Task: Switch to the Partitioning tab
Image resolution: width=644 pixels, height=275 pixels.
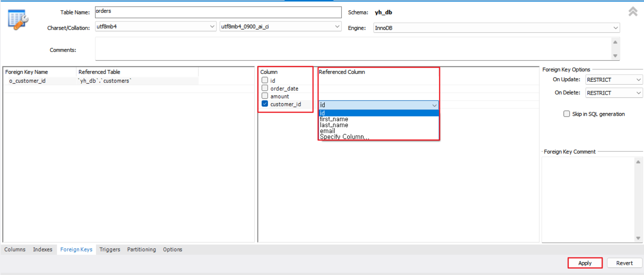Action: click(141, 250)
